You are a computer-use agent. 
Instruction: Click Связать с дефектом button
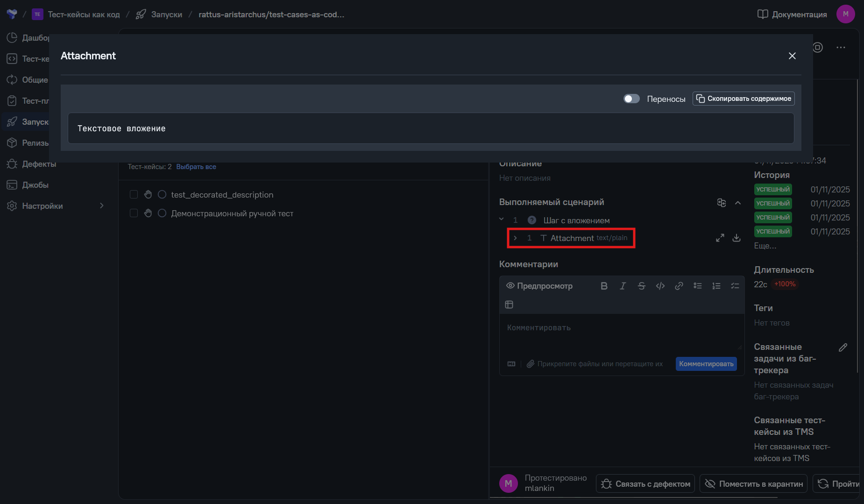(645, 484)
